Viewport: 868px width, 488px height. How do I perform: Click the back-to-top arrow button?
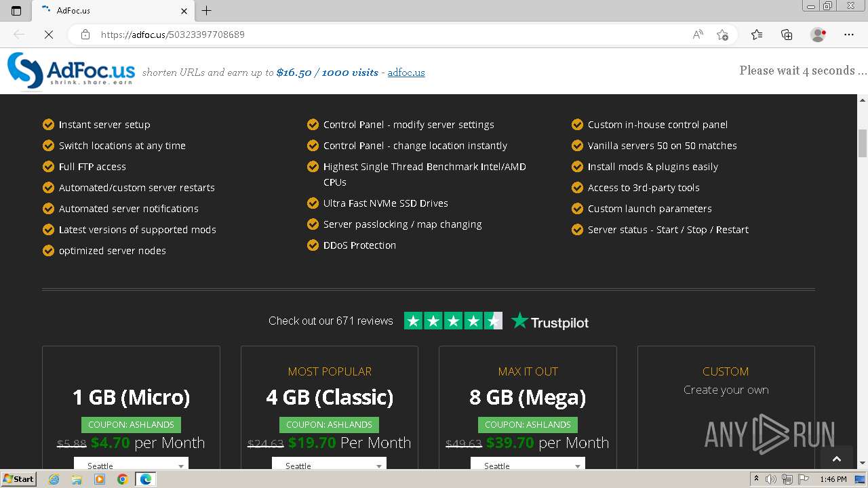pyautogui.click(x=837, y=459)
